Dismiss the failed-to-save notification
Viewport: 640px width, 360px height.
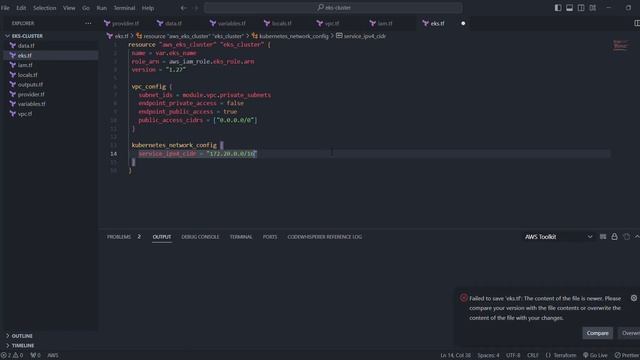[634, 298]
